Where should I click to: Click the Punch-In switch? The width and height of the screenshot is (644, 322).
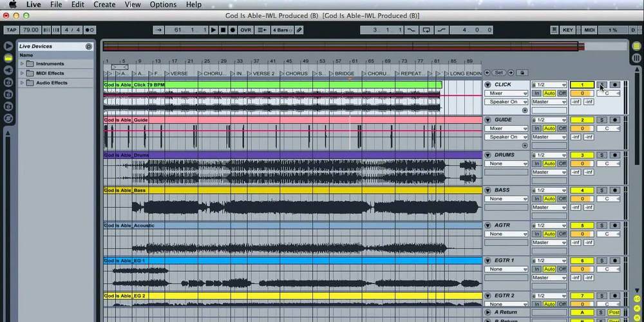[x=411, y=30]
